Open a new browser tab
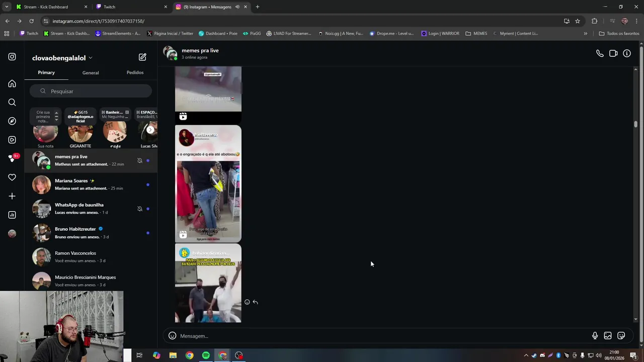Image resolution: width=644 pixels, height=362 pixels. 258,7
